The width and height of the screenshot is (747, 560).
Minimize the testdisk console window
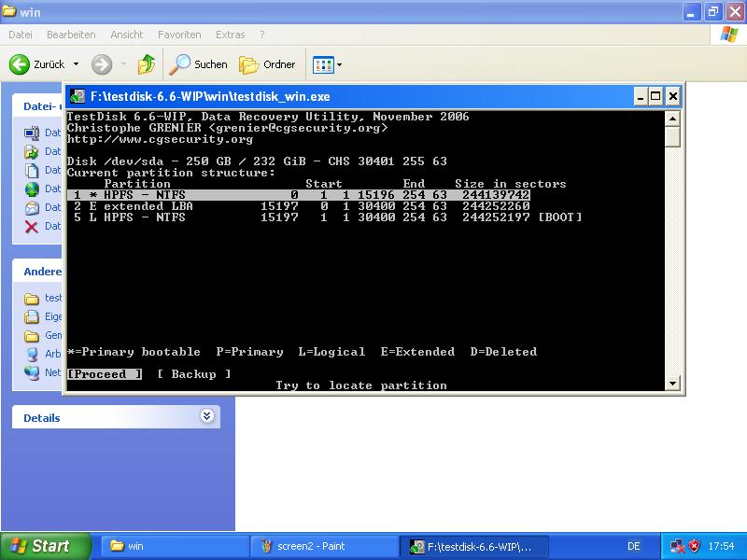coord(641,97)
